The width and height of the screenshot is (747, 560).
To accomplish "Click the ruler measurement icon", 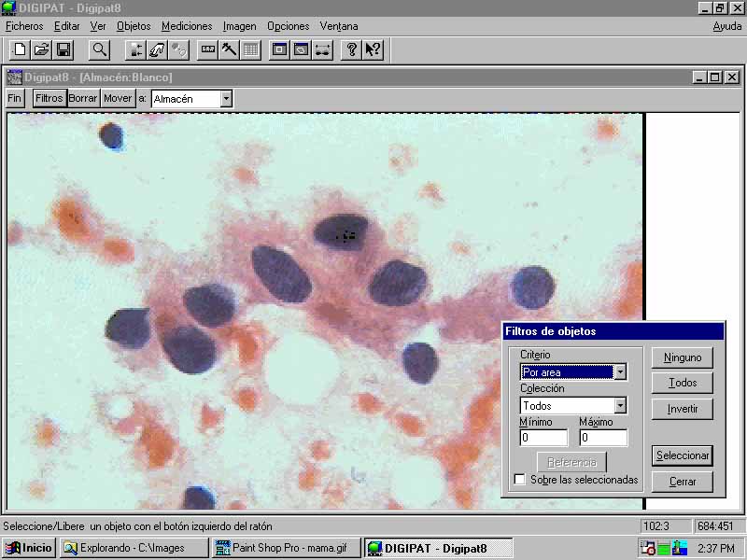I will coord(207,49).
